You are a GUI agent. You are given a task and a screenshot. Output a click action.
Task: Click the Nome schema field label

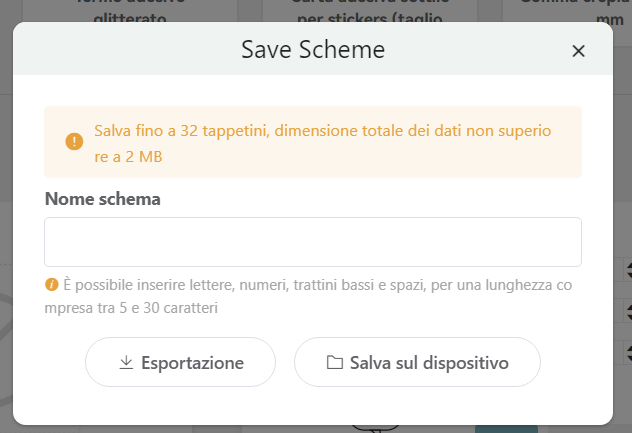tap(102, 199)
